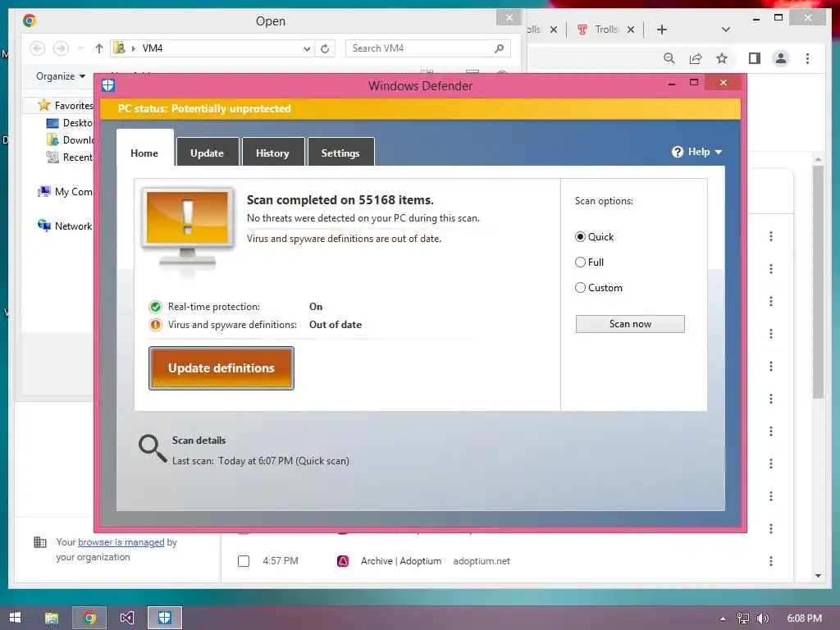Open the Organize dropdown in Open dialog
Image resolution: width=840 pixels, height=630 pixels.
61,76
